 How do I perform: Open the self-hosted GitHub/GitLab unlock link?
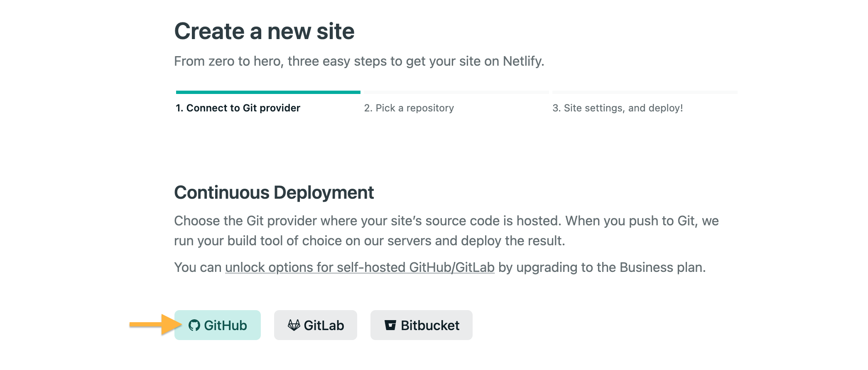coord(360,267)
